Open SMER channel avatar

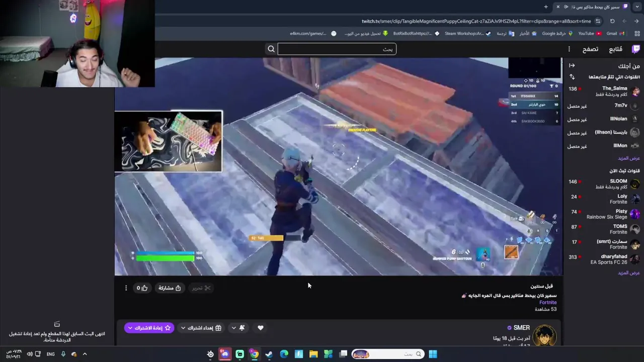tap(545, 335)
